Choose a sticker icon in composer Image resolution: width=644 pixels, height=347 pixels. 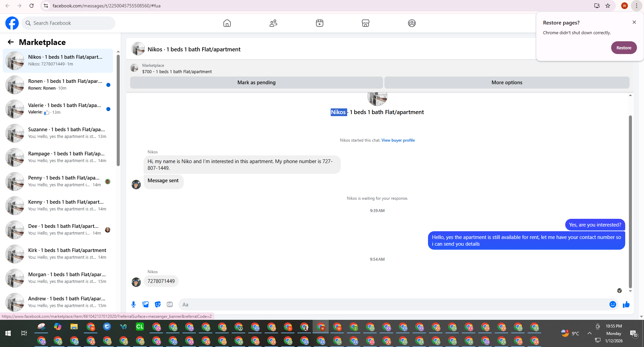point(158,304)
